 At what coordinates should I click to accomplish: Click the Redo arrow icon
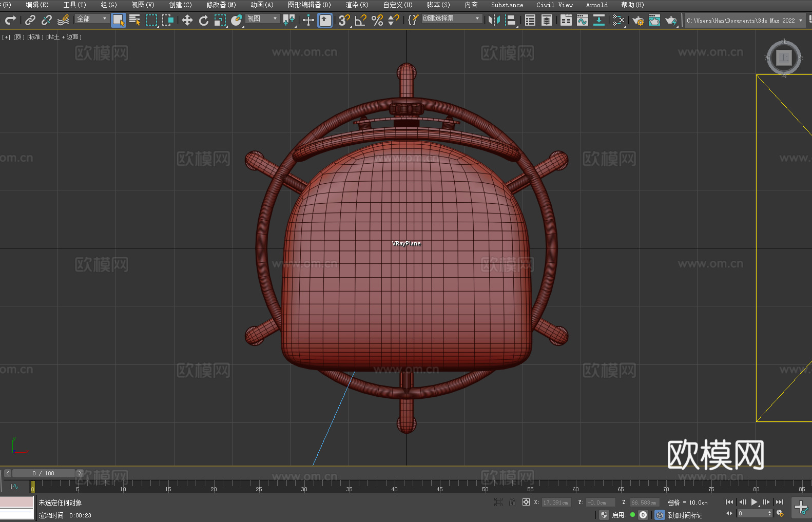(10, 20)
